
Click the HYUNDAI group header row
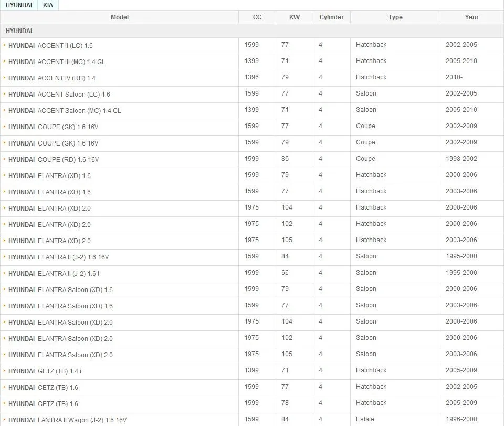pos(252,31)
